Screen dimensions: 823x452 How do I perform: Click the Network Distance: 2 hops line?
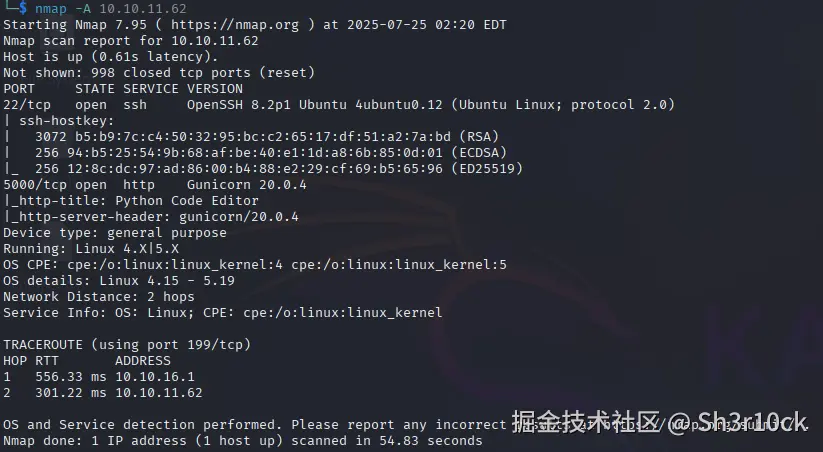(99, 297)
